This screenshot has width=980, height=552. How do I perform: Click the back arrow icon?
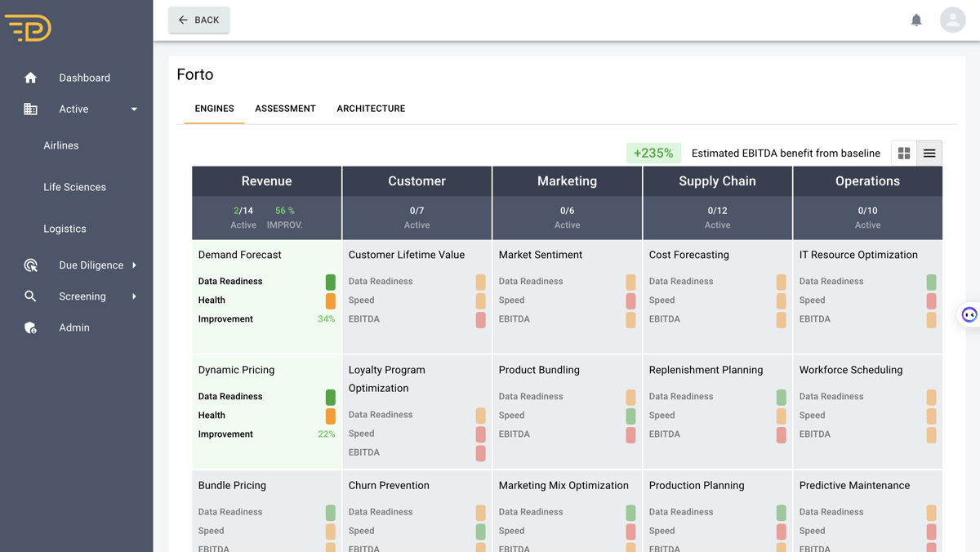183,20
